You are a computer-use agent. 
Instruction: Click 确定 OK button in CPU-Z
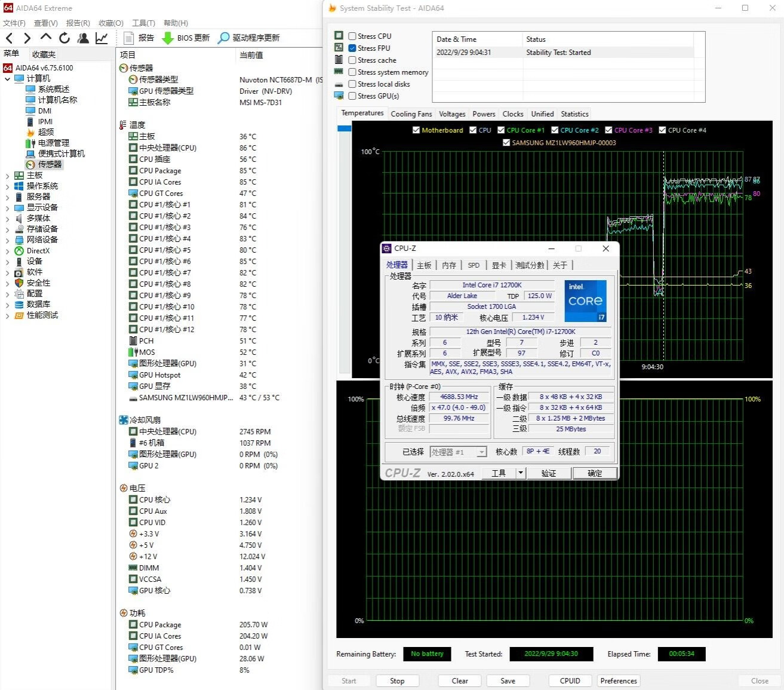595,473
